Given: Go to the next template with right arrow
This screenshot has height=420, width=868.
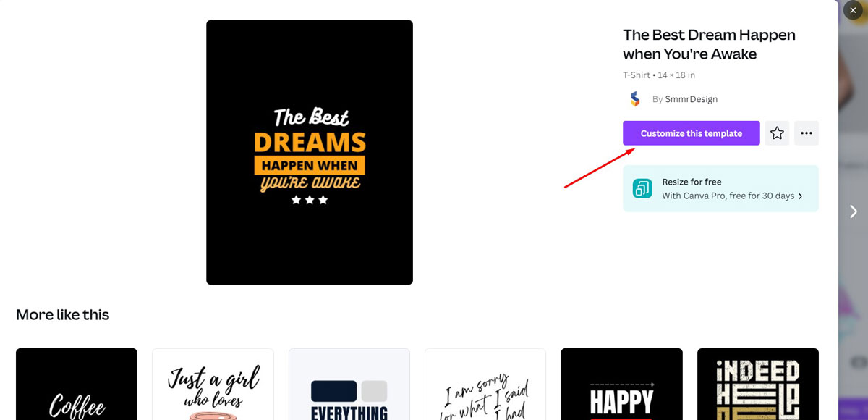Looking at the screenshot, I should coord(853,211).
